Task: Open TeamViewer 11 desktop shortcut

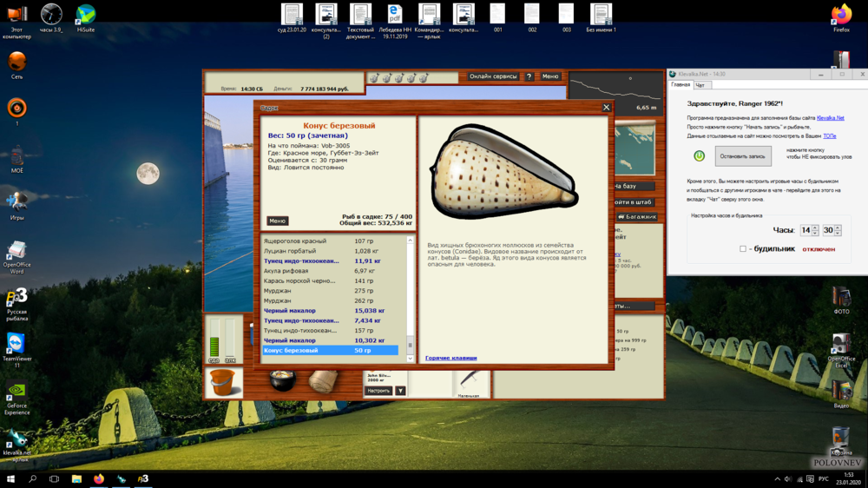Action: coord(16,345)
